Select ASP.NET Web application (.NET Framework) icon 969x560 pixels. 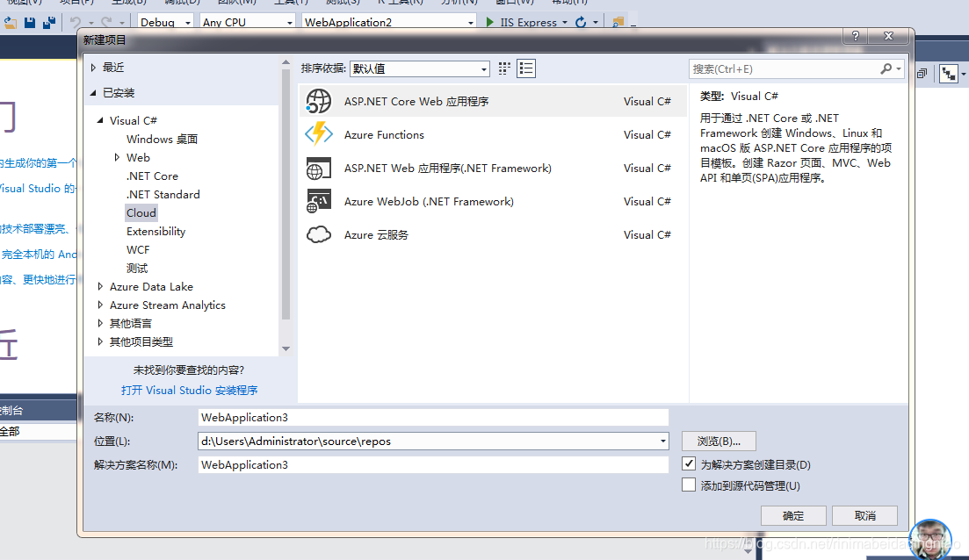pos(319,168)
